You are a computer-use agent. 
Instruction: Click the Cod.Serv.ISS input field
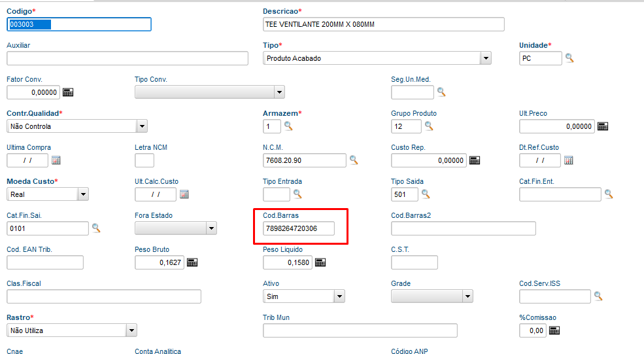[555, 296]
